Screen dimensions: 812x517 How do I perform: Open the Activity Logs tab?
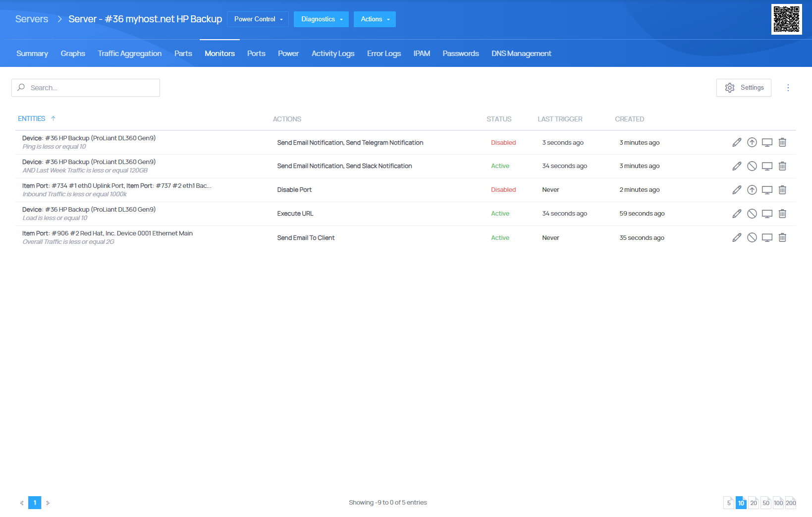tap(333, 54)
